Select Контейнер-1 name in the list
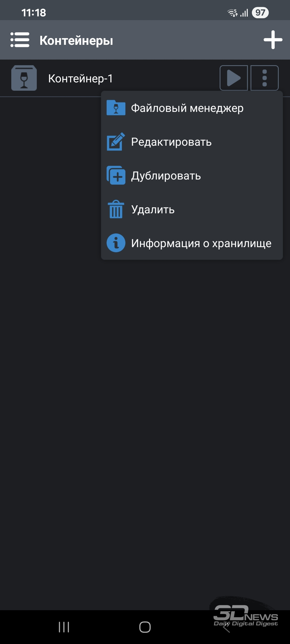Screen dimensions: 290x644 (x=80, y=79)
